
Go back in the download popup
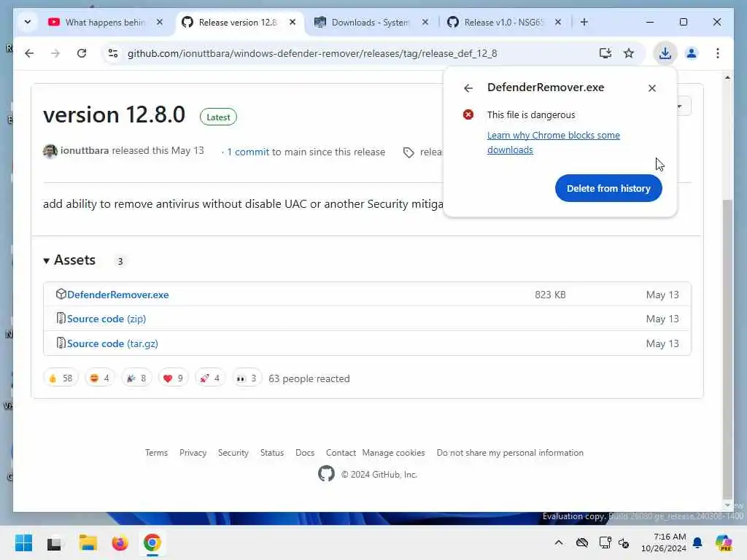click(x=468, y=88)
